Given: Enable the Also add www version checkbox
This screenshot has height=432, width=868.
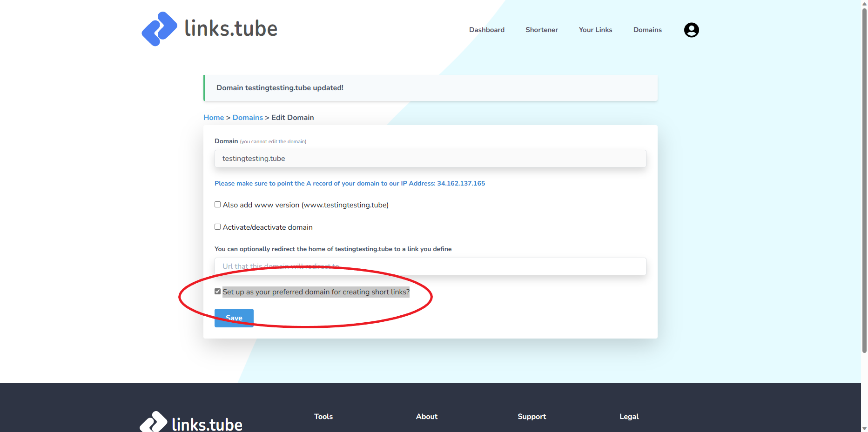Looking at the screenshot, I should [x=217, y=205].
